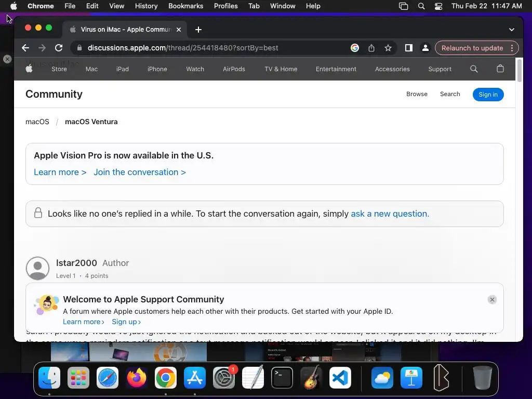Click the share page icon
The width and height of the screenshot is (532, 399).
tap(371, 48)
